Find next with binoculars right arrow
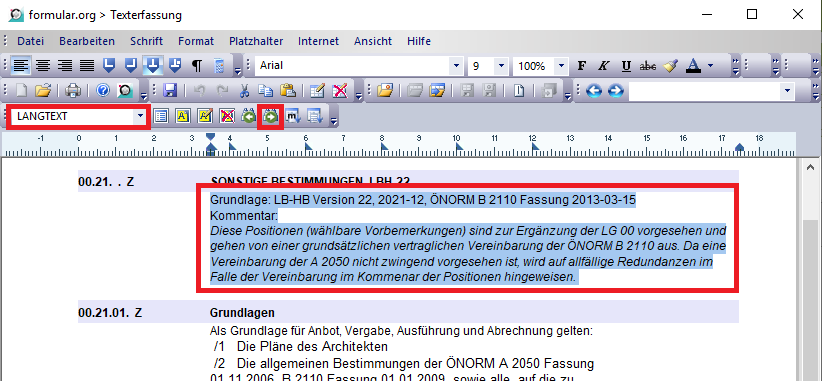Screen dimensions: 822x381 coord(271,116)
